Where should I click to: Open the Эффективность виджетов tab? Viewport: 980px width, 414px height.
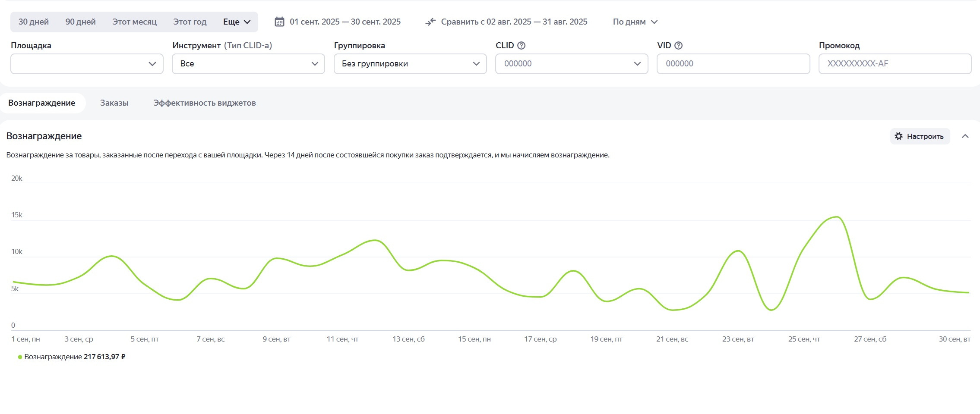[204, 103]
